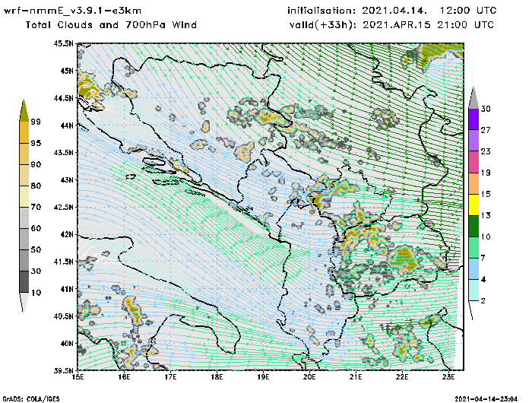
Task: Click the 95 cloud legend label
Action: coord(36,143)
